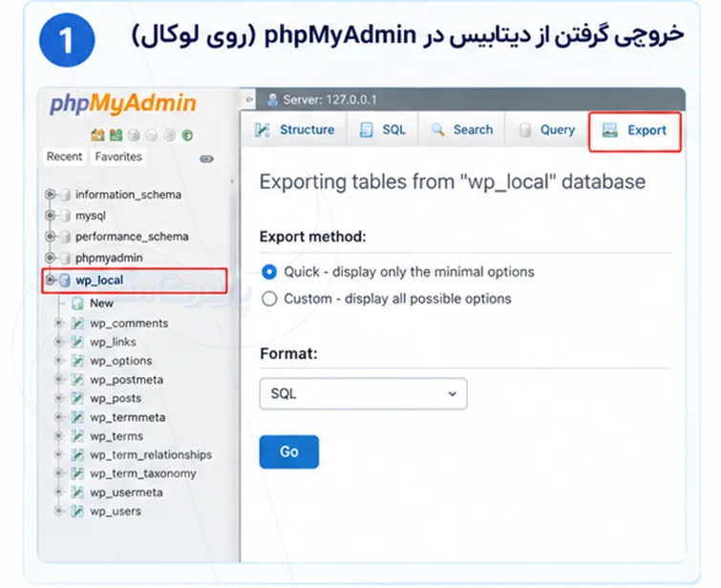The width and height of the screenshot is (721, 588).
Task: Click the wp_postmeta table icon
Action: [77, 380]
